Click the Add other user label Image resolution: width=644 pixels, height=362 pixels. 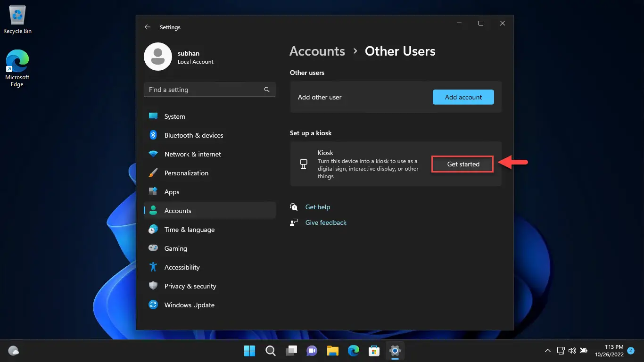(320, 97)
